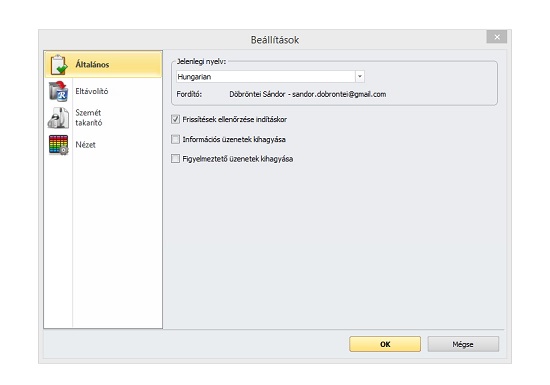This screenshot has height=385, width=550.
Task: Click the Beállítások dialog title
Action: [275, 40]
